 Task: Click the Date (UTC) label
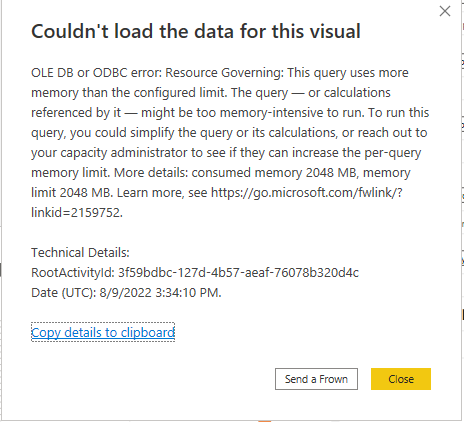coord(63,292)
